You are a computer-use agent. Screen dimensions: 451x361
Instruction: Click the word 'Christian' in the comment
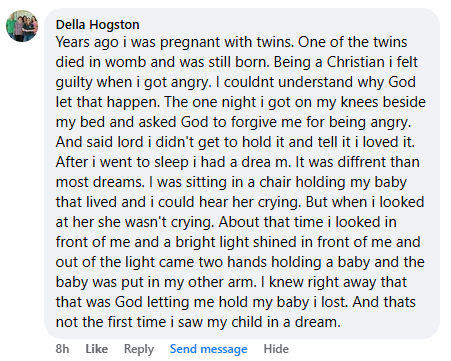pos(356,62)
